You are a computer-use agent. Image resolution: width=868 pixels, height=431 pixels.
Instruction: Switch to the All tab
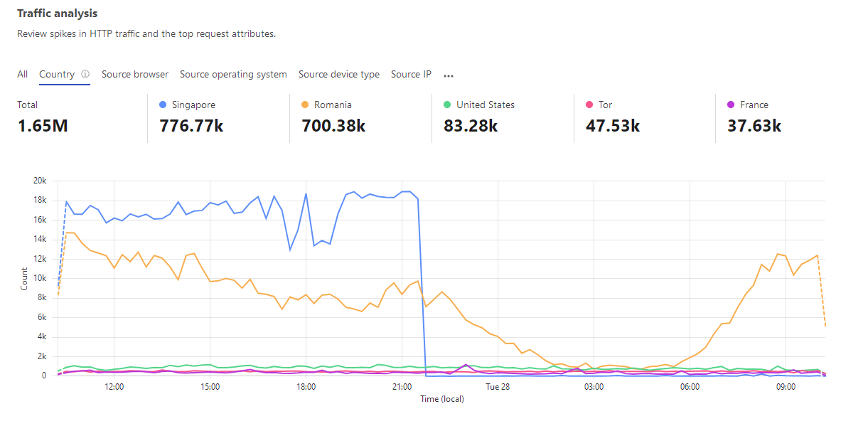click(23, 74)
